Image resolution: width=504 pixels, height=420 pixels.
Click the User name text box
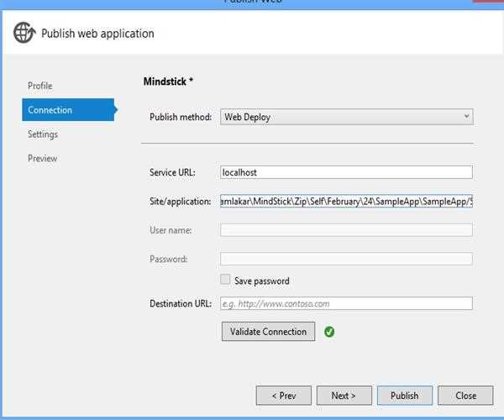click(x=346, y=230)
